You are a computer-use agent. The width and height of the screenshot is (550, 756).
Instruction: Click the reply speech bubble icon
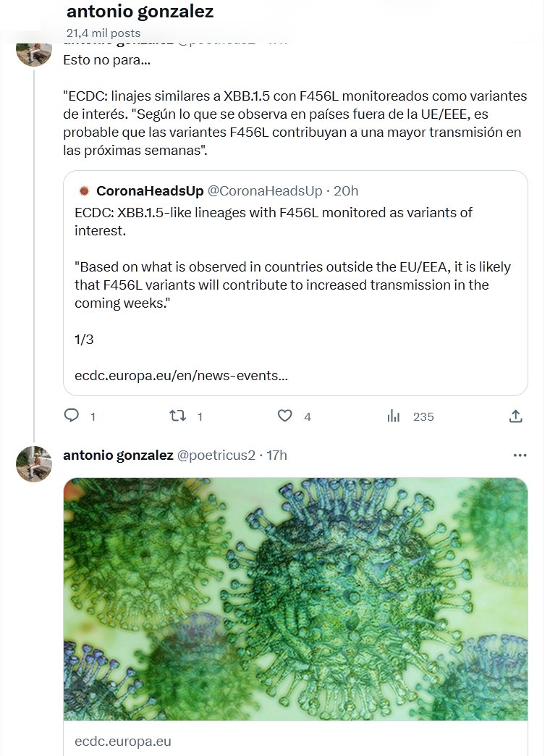pyautogui.click(x=72, y=416)
